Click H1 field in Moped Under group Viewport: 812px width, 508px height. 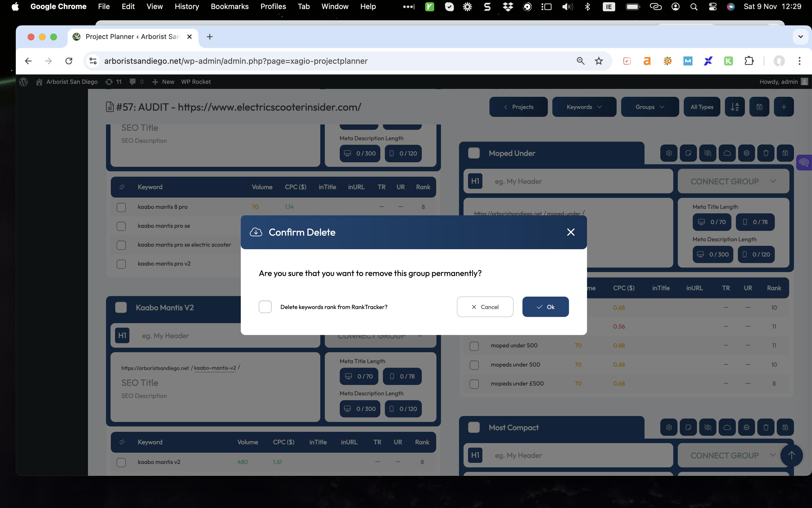568,181
